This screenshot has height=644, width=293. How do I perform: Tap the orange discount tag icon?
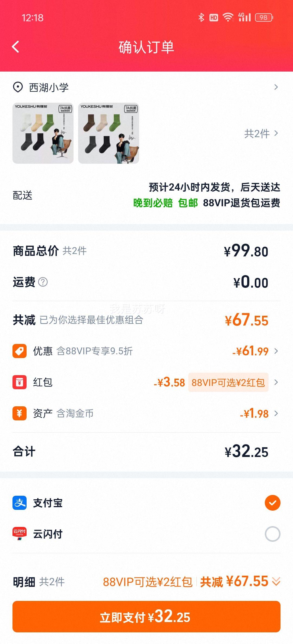pyautogui.click(x=20, y=351)
